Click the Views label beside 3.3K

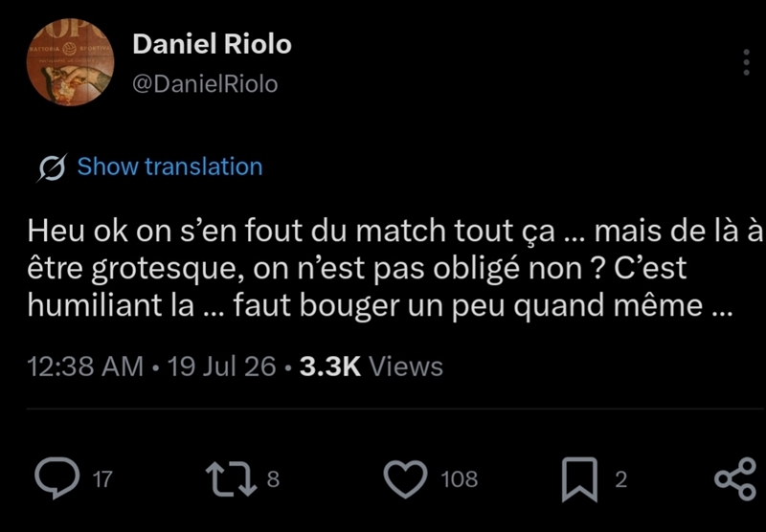(406, 366)
